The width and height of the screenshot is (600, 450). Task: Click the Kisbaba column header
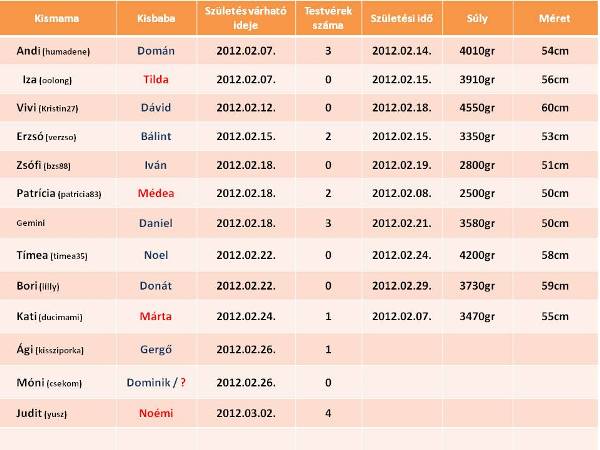[x=157, y=19]
